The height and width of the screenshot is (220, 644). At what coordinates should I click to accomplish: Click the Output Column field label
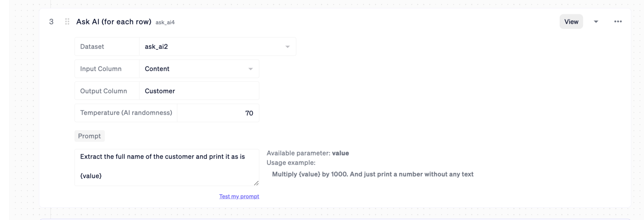coord(103,91)
